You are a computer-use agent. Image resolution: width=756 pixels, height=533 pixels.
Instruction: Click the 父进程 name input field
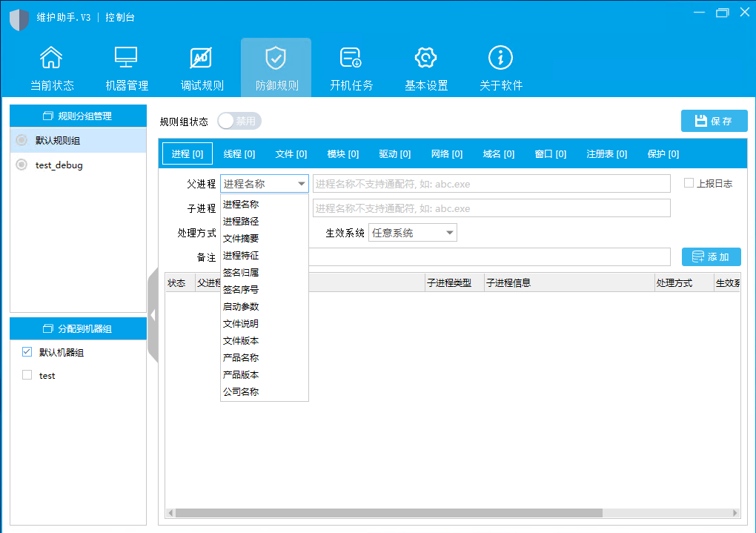coord(491,184)
